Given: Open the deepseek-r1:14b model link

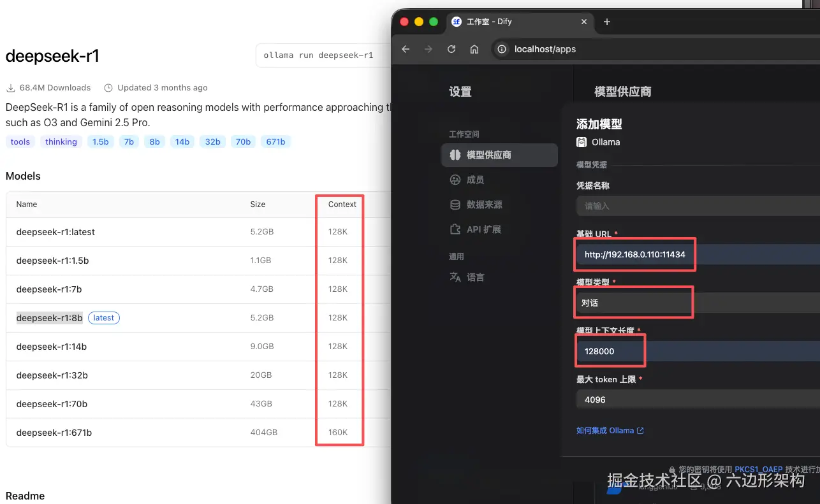Looking at the screenshot, I should tap(52, 347).
